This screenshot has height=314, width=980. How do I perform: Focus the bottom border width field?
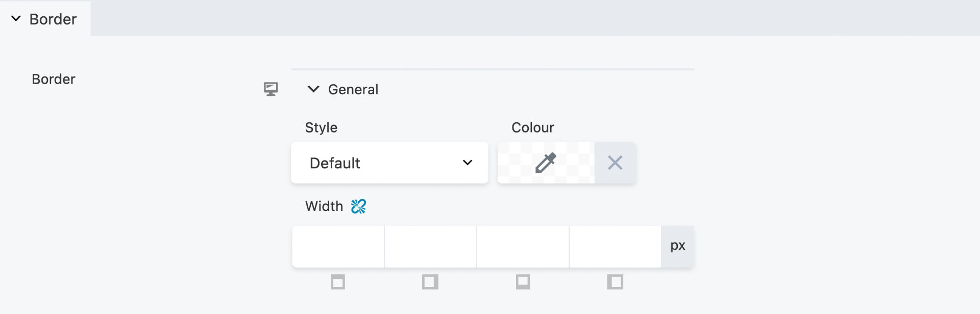click(x=523, y=247)
